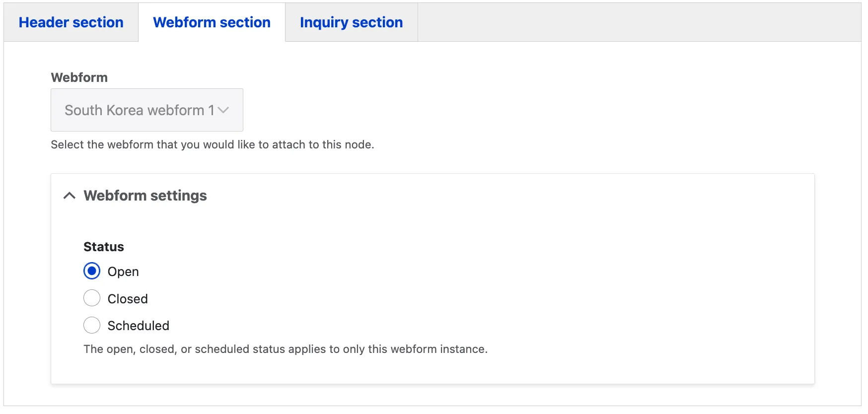Click the down chevron in Webform select
868x414 pixels.
click(x=223, y=110)
